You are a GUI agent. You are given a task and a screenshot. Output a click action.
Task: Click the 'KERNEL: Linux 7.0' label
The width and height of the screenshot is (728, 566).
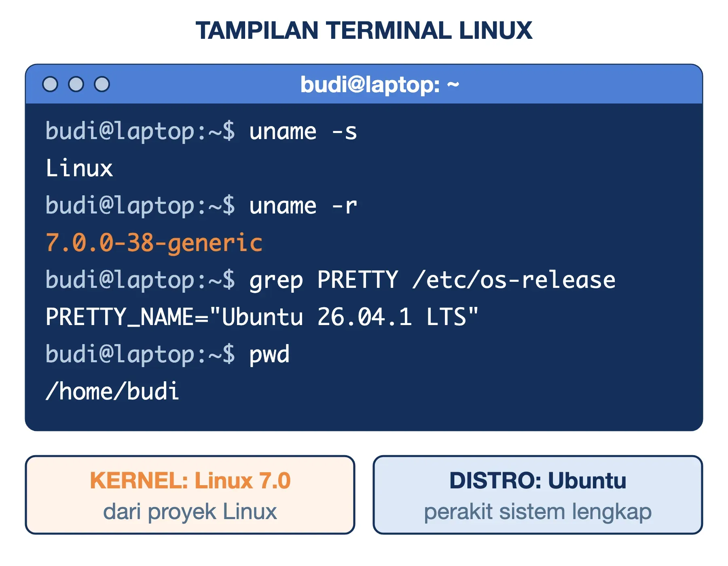coord(190,480)
